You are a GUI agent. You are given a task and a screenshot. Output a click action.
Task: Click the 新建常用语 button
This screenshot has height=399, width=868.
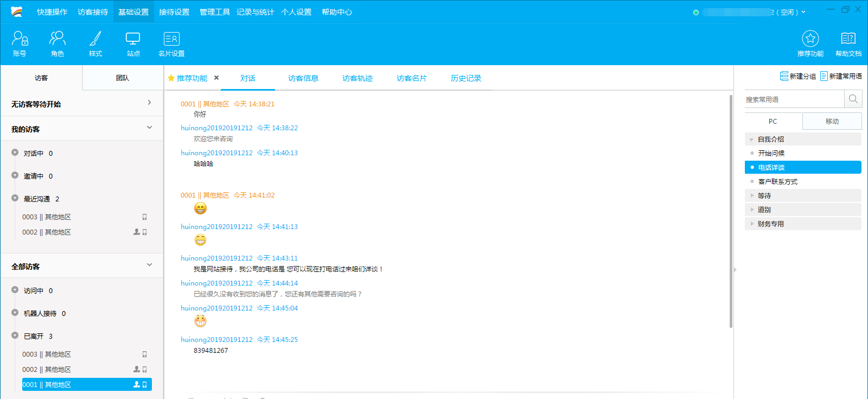click(841, 76)
